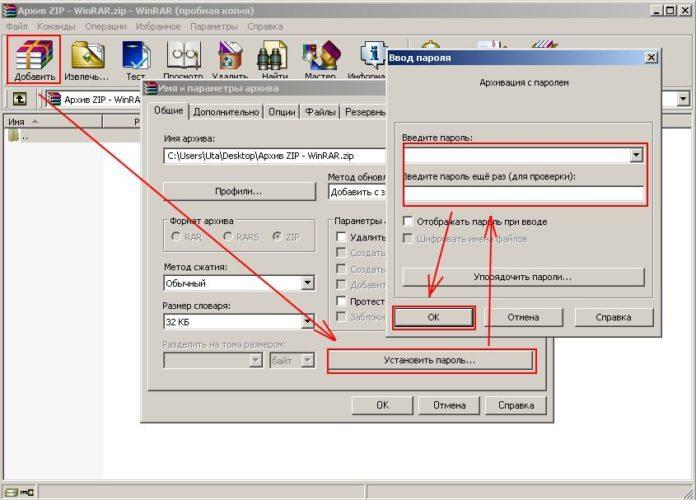Click the Удалить (Delete) toolbar icon
Image resolution: width=696 pixels, height=500 pixels.
click(230, 60)
